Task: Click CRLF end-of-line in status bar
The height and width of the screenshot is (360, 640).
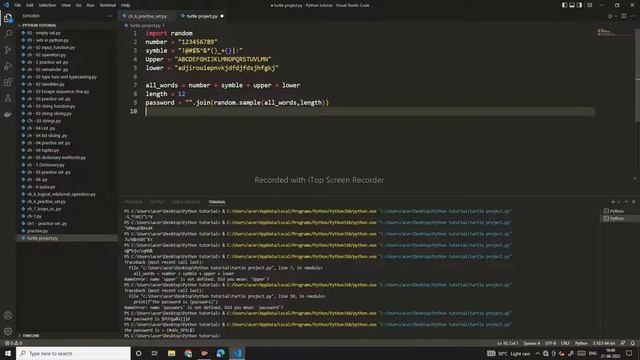Action: 565,343
